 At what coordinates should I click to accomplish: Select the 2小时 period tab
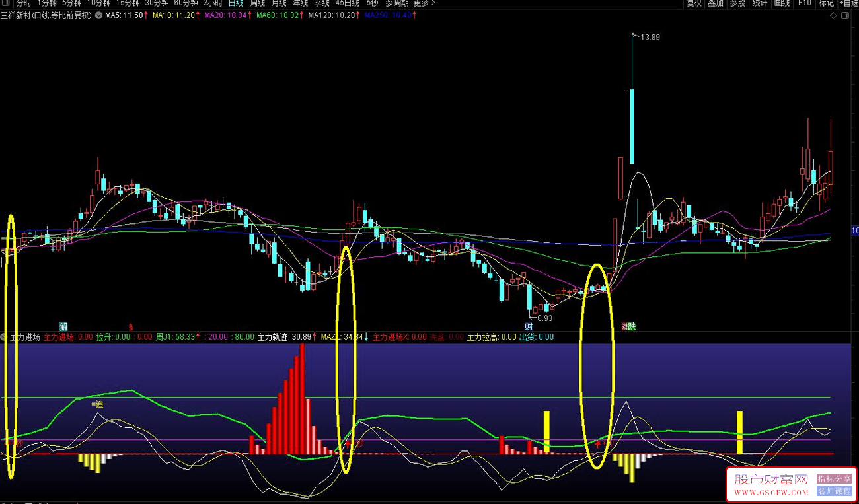coord(213,3)
